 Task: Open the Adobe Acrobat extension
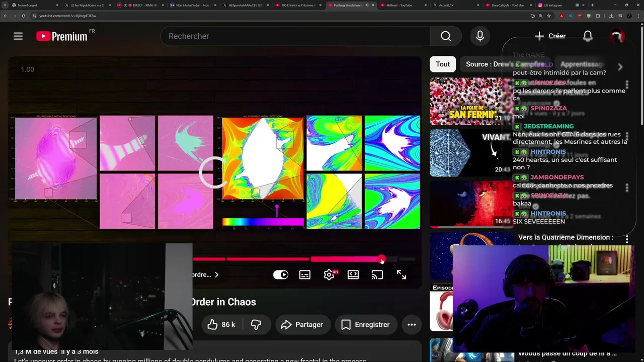pos(562,16)
